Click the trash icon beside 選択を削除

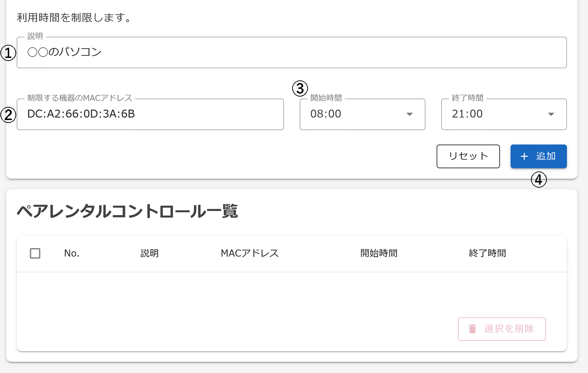473,329
